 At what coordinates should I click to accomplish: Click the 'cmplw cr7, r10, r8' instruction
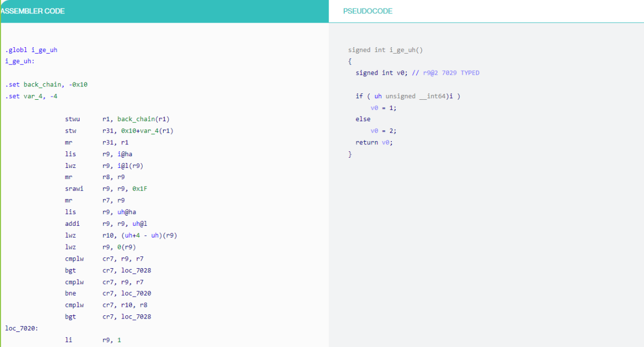point(106,305)
